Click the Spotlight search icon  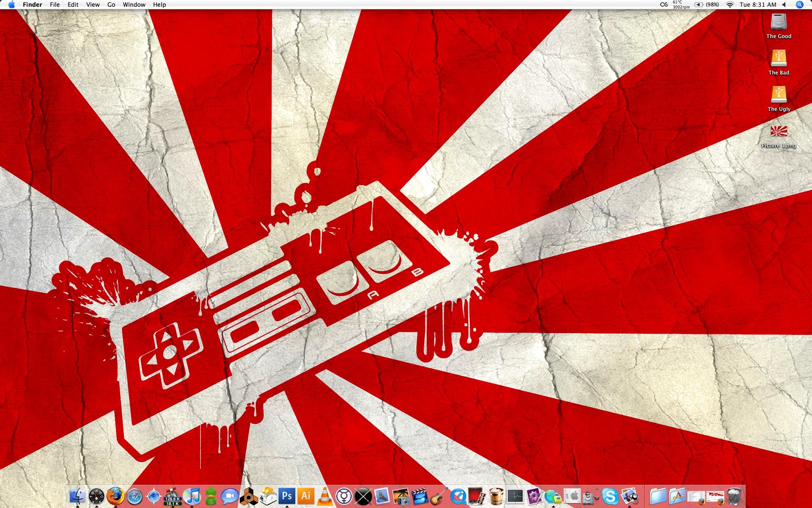pos(799,5)
